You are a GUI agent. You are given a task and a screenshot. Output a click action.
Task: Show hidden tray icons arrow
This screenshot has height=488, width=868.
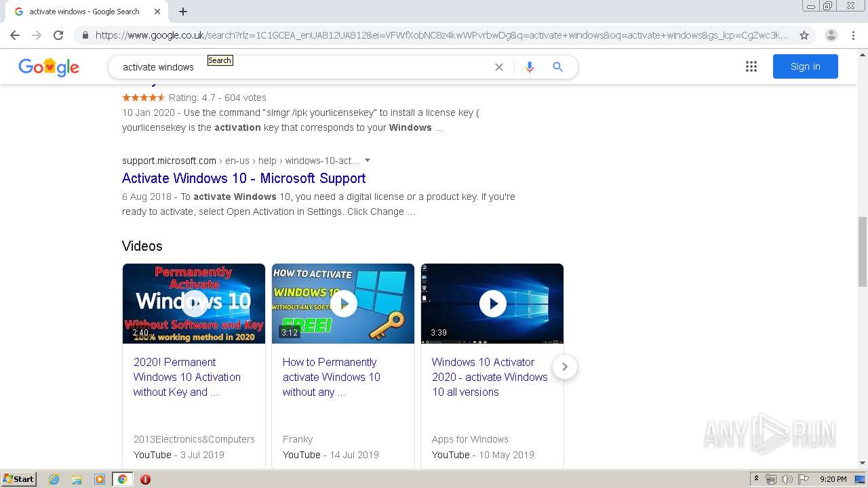[756, 479]
